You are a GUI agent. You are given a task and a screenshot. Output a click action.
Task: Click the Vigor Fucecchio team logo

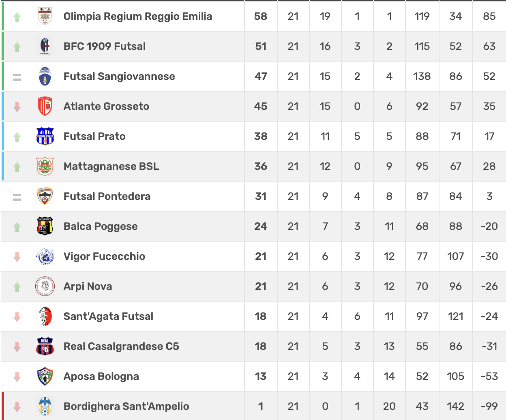coord(45,256)
